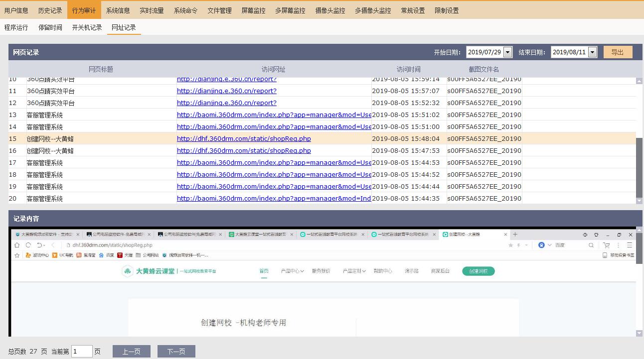Click the home icon in captured browser
The height and width of the screenshot is (359, 644).
pos(17,245)
